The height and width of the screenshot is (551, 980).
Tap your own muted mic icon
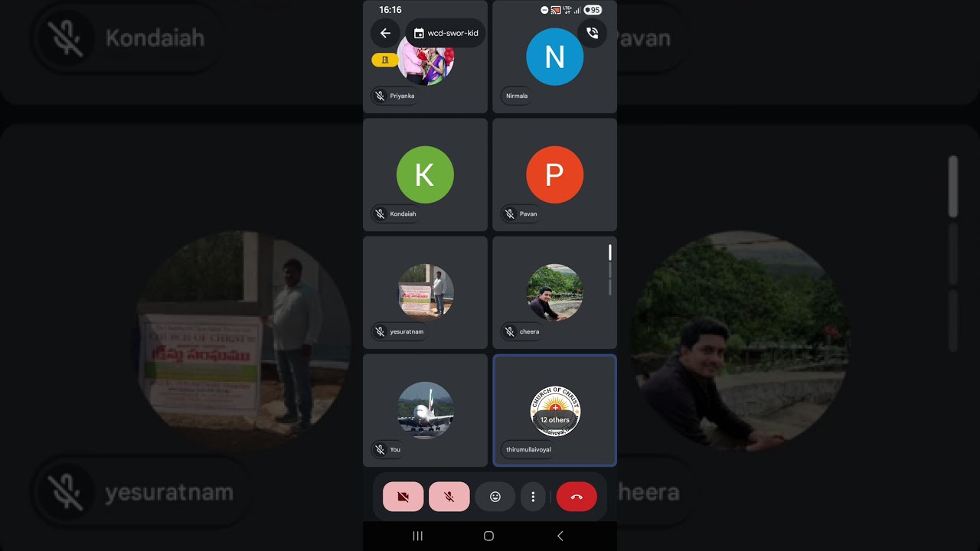380,449
